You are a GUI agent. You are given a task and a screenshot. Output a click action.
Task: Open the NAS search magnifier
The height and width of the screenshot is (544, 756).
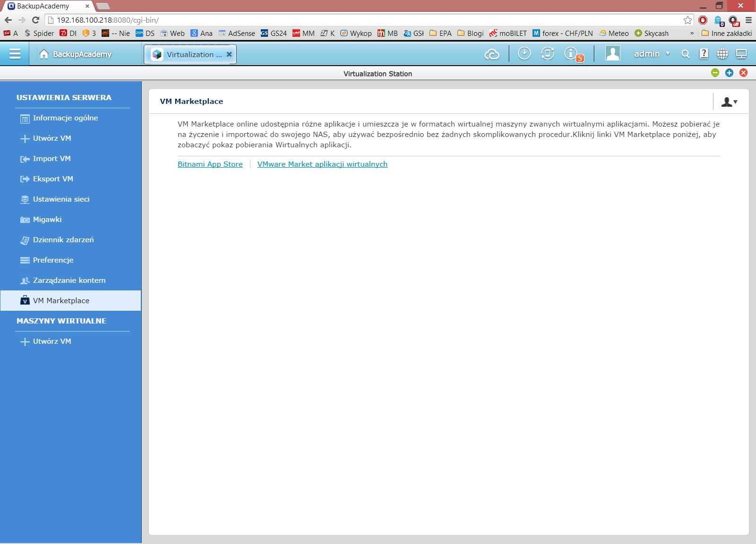(685, 54)
